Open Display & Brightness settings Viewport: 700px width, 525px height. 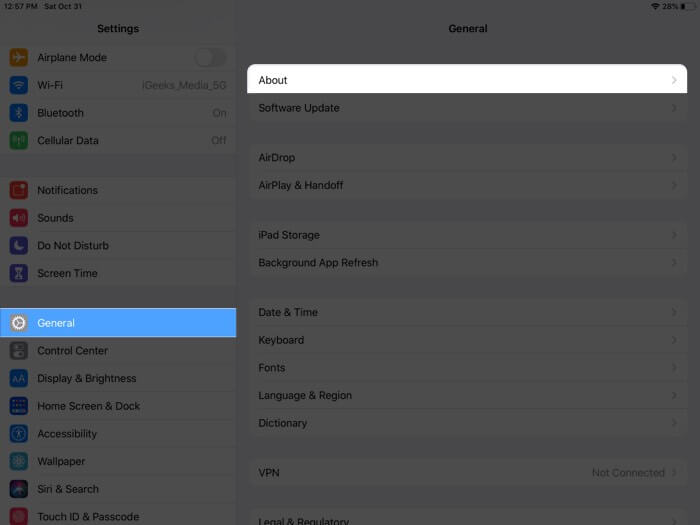click(x=118, y=378)
